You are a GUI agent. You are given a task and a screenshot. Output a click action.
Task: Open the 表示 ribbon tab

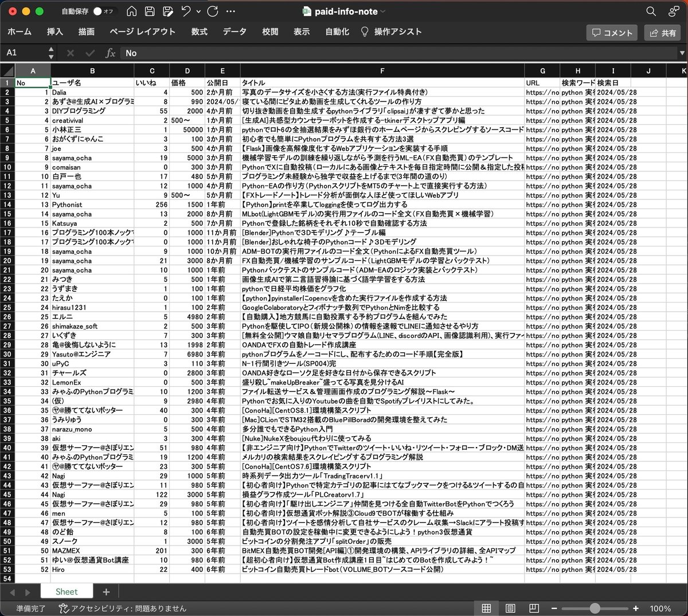coord(302,32)
